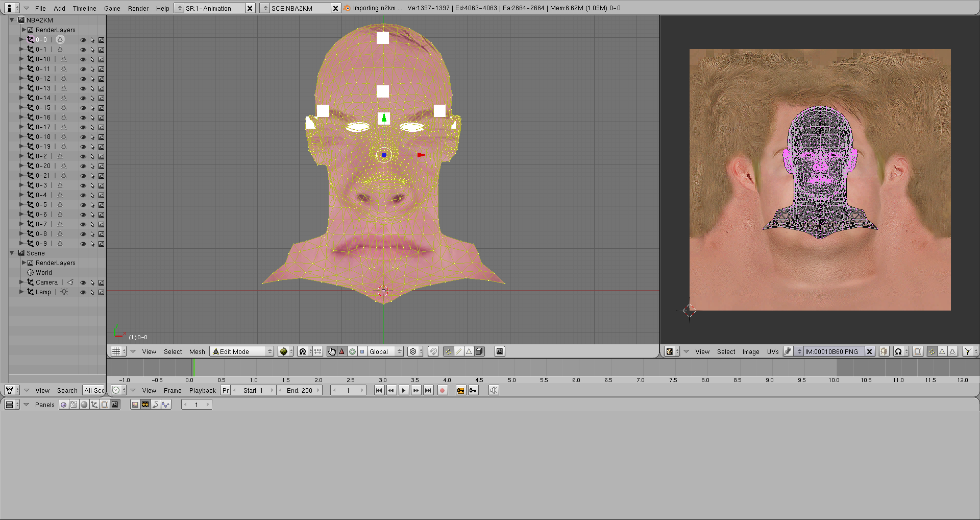Viewport: 980px width, 520px height.
Task: Click the insert keyframe key icon
Action: 473,390
